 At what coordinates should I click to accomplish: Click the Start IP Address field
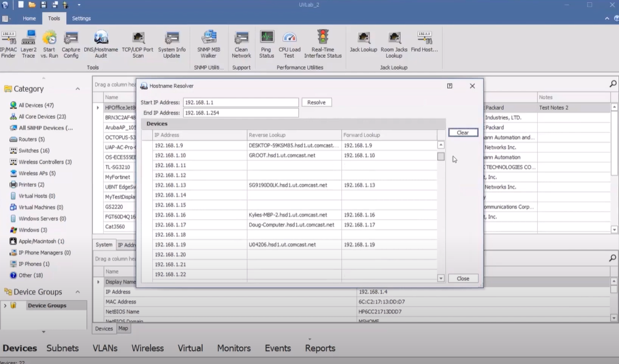coord(241,102)
